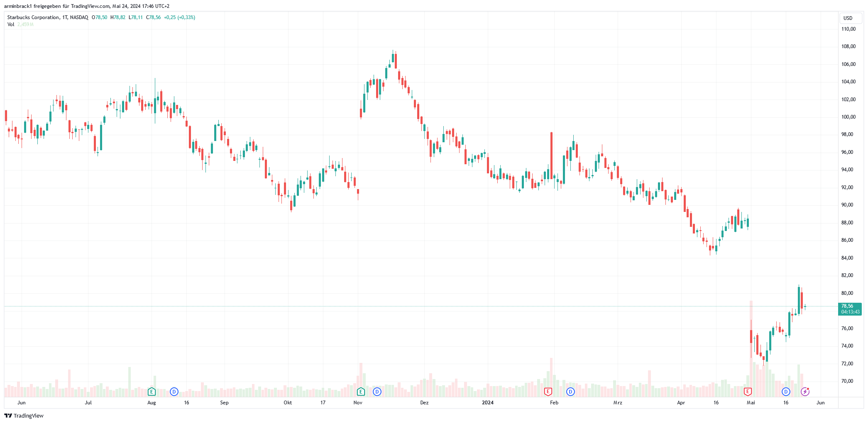
Task: Click the 82,00 price axis label
Action: [847, 275]
